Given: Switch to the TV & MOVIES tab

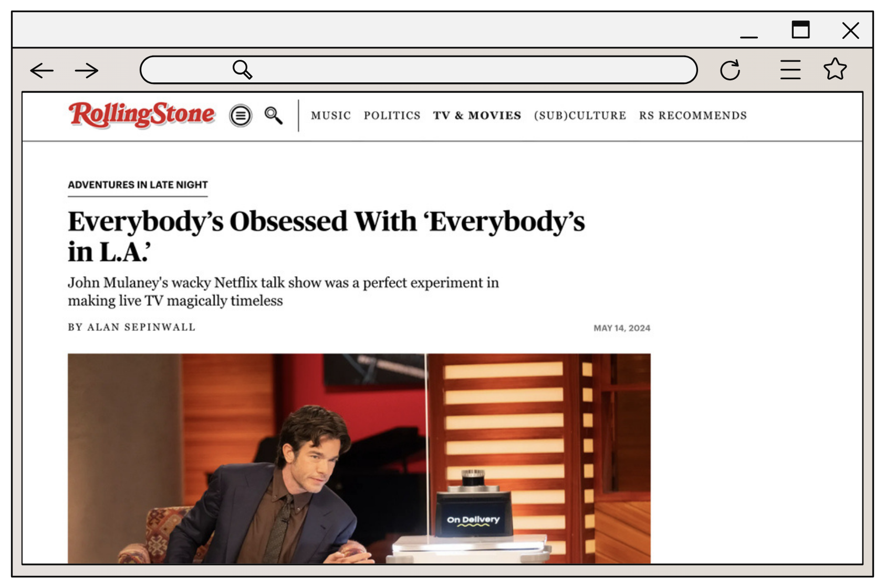Looking at the screenshot, I should (476, 115).
